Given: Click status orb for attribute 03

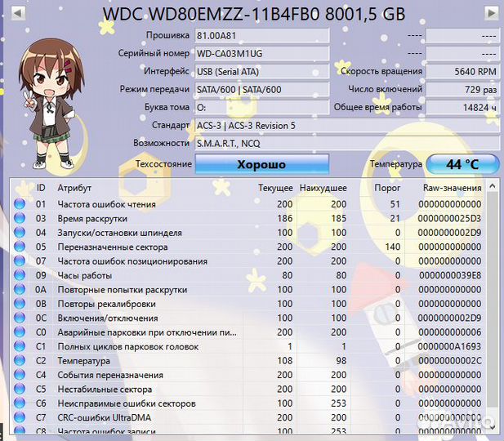Looking at the screenshot, I should coord(20,218).
